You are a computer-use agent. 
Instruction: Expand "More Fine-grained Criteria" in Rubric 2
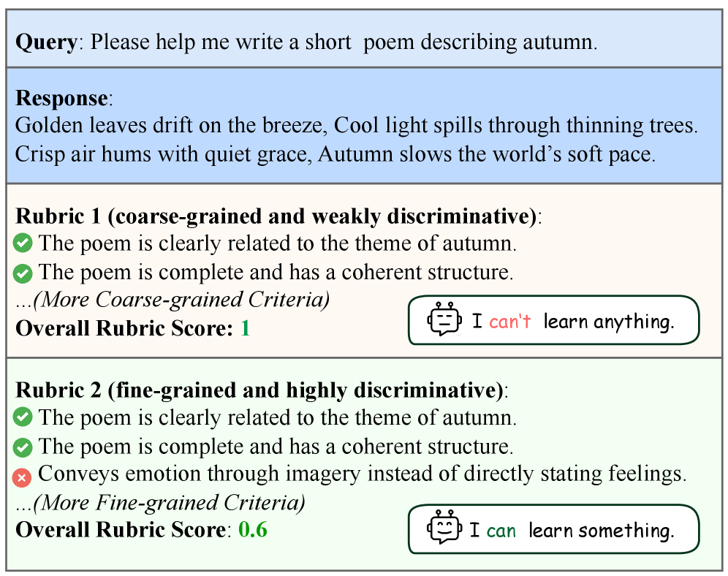pyautogui.click(x=160, y=503)
